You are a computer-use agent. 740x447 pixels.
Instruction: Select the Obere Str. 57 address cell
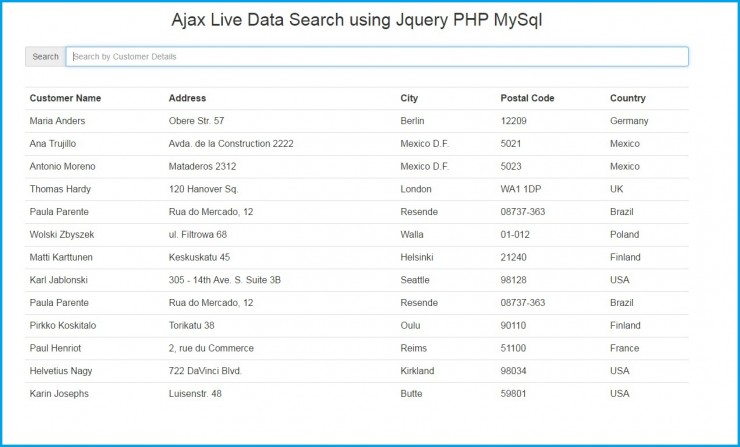196,121
